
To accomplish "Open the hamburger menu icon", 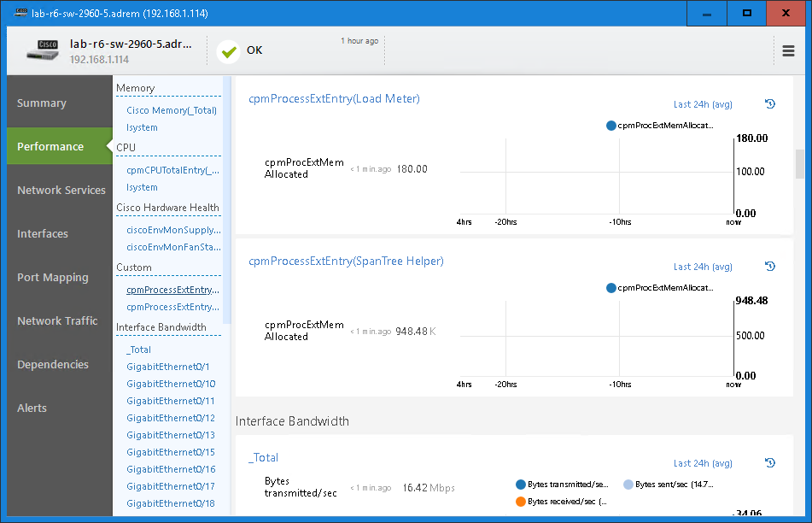I will 788,50.
